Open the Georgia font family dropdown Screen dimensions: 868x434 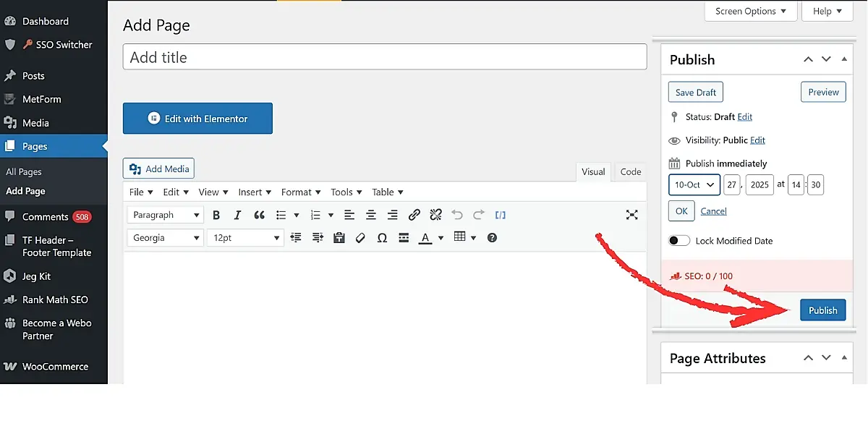tap(166, 238)
